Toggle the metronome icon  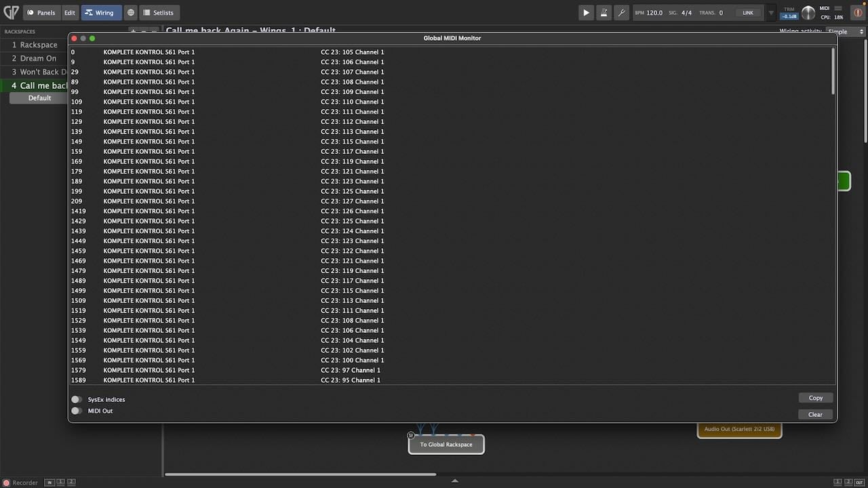(604, 12)
